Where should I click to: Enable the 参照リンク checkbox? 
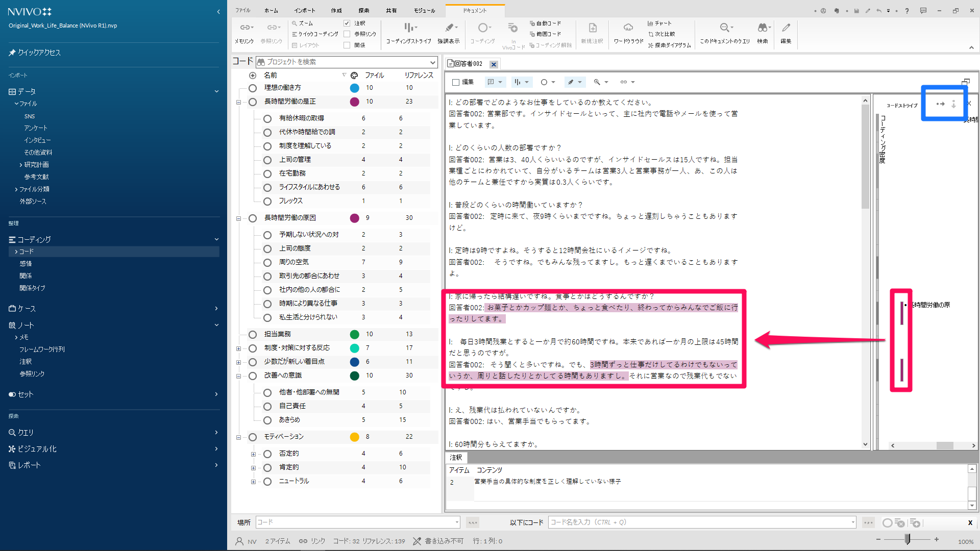(347, 34)
